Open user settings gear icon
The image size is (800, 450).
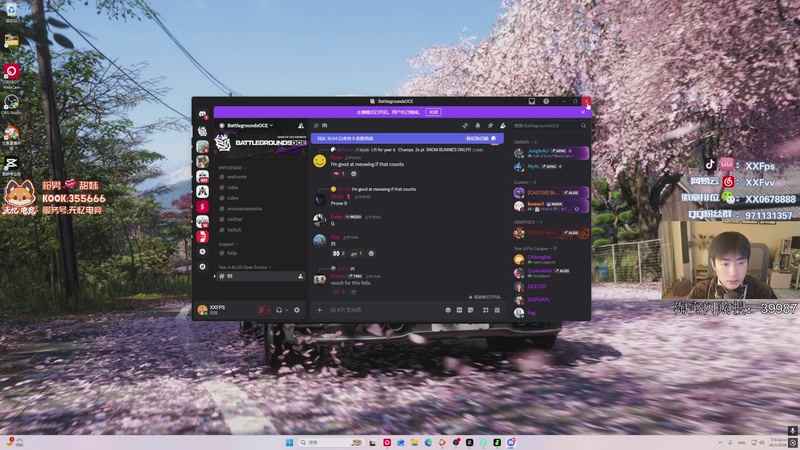[296, 310]
